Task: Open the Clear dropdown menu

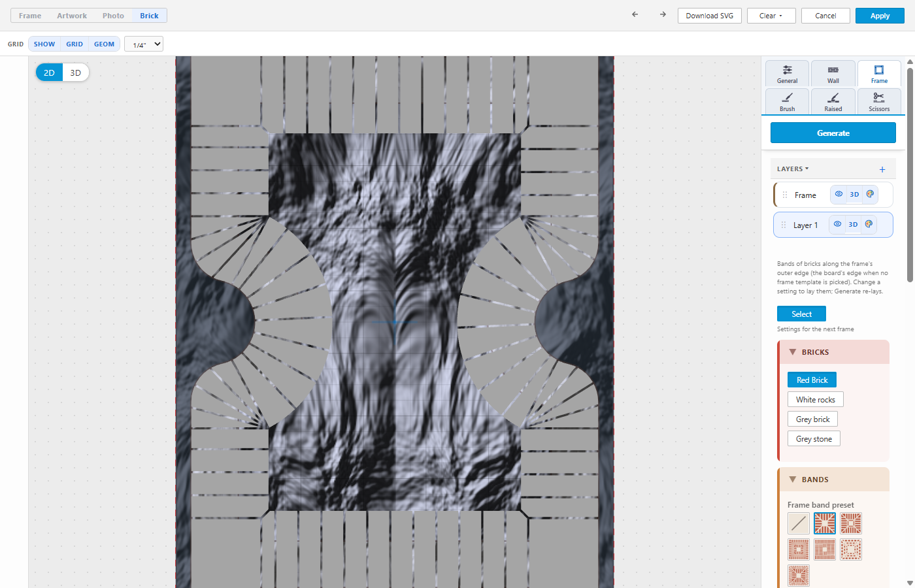Action: pyautogui.click(x=771, y=16)
